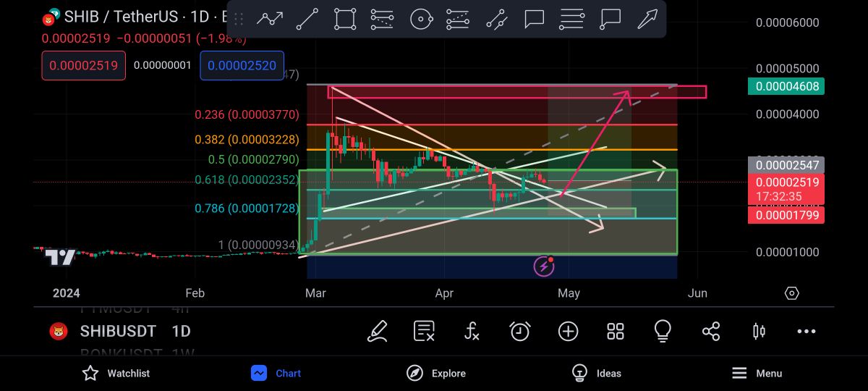Tap the green 0.00004608 price label

click(x=786, y=86)
